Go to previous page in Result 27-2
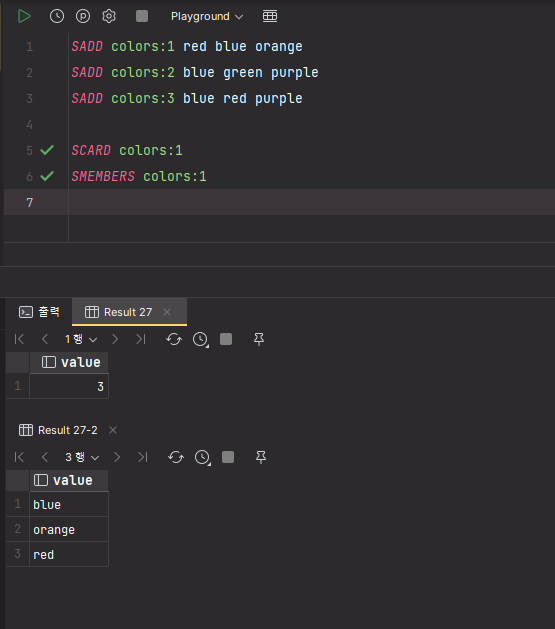The image size is (555, 629). click(x=45, y=457)
